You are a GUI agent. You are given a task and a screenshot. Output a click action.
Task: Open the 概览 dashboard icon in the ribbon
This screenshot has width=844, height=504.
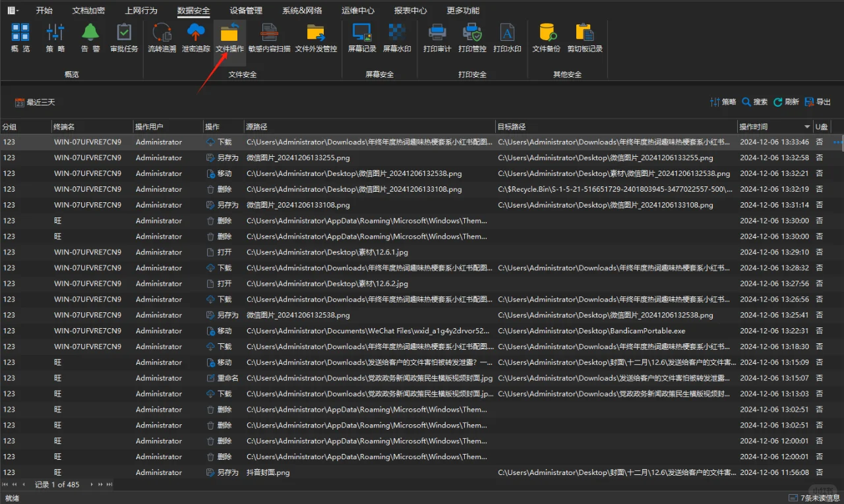(x=20, y=38)
